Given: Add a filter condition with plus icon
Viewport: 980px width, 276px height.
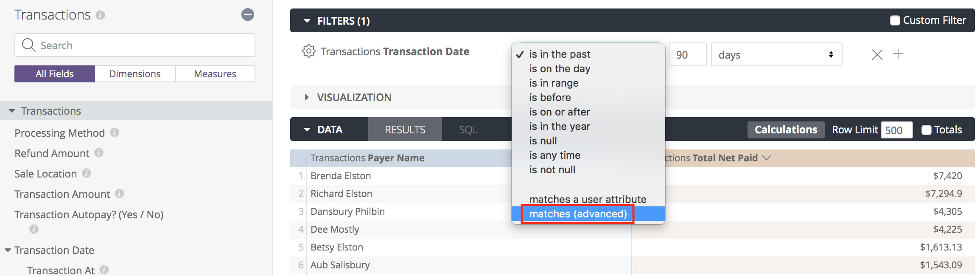Looking at the screenshot, I should click(898, 54).
